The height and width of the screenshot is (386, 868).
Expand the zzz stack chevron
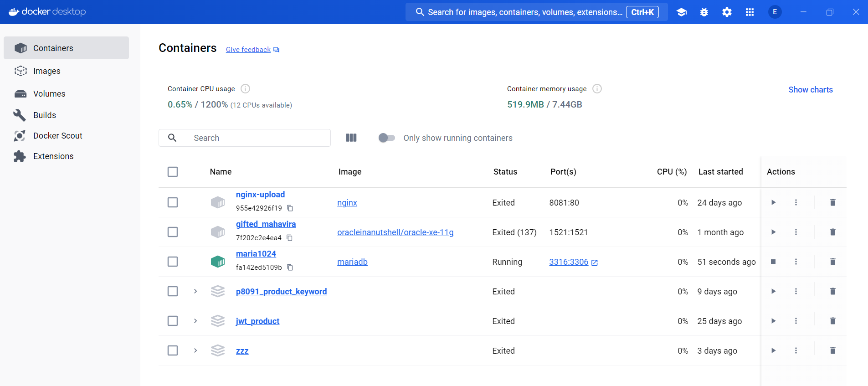click(x=195, y=350)
